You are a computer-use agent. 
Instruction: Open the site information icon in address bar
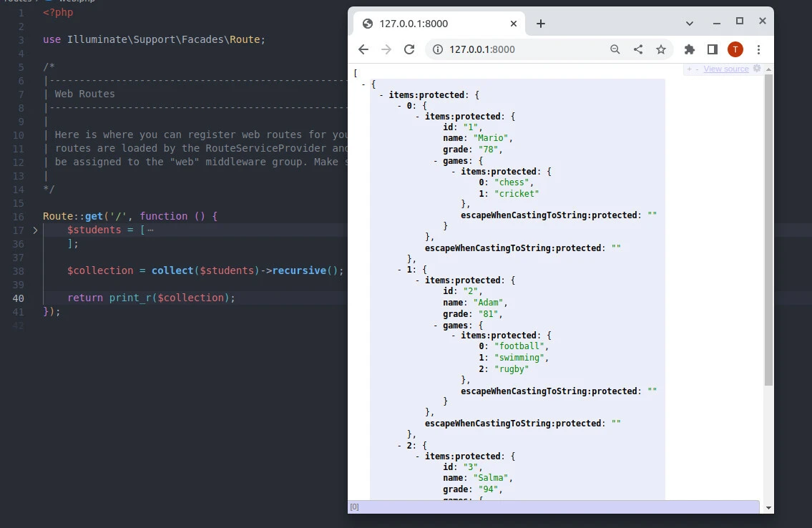coord(437,49)
